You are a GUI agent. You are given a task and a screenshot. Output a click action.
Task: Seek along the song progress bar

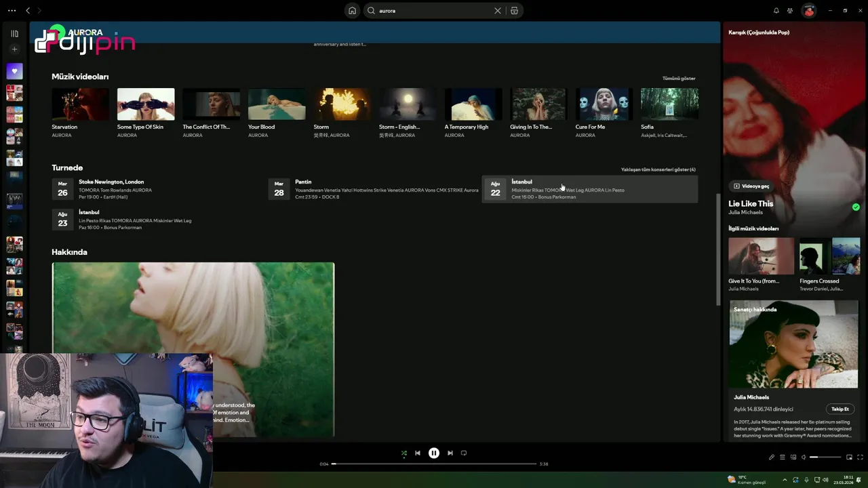pos(434,464)
